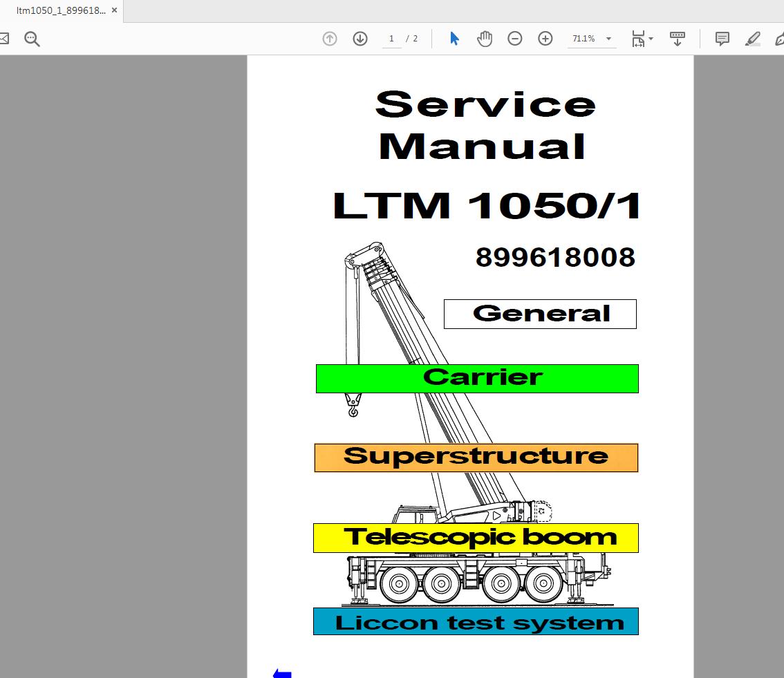Open the sign document pen tool

(x=779, y=39)
